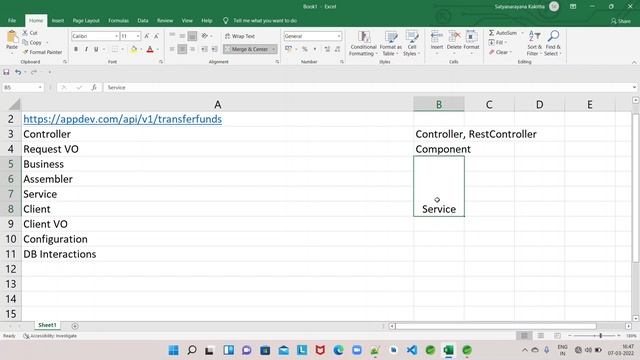Add a new sheet
The height and width of the screenshot is (360, 640).
pyautogui.click(x=75, y=326)
